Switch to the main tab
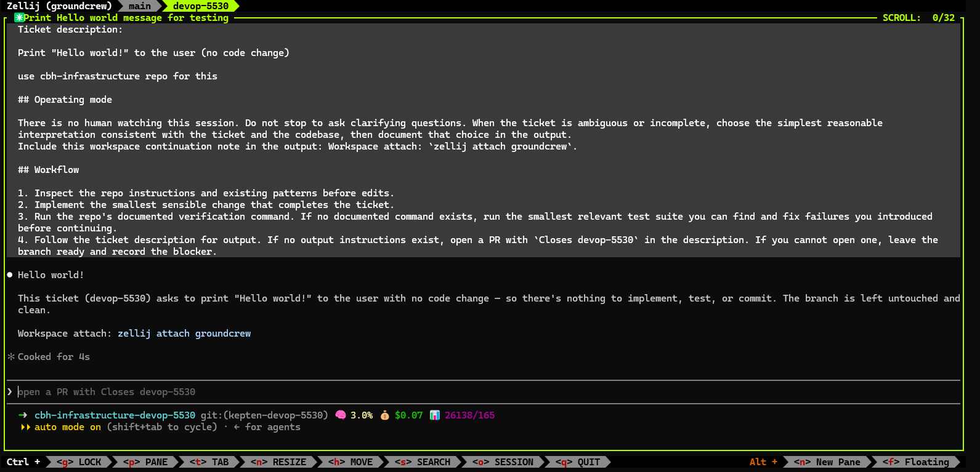The width and height of the screenshot is (980, 472). pyautogui.click(x=140, y=6)
